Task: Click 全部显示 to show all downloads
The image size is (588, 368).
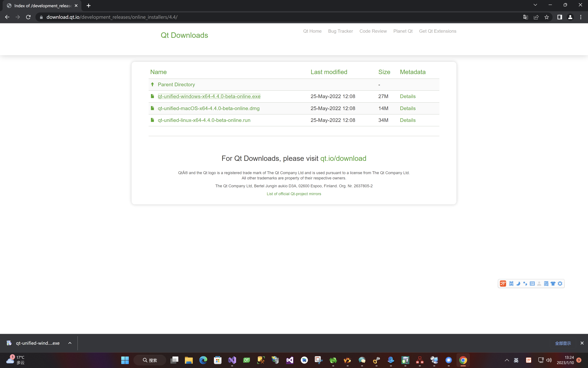Action: pos(563,343)
